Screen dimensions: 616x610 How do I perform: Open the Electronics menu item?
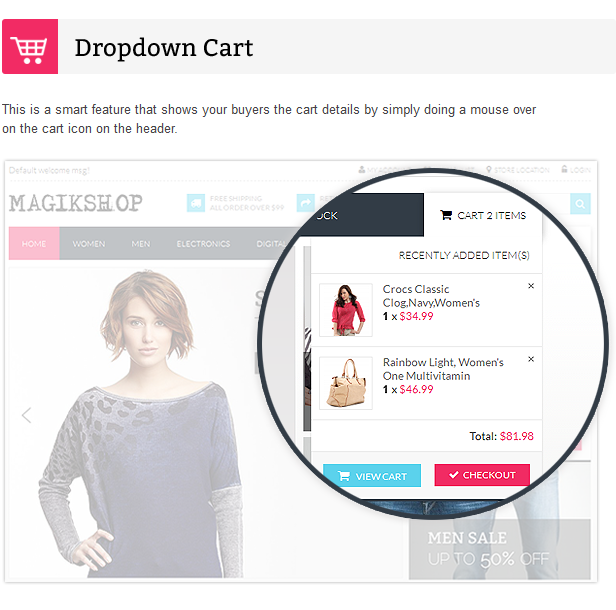click(203, 244)
